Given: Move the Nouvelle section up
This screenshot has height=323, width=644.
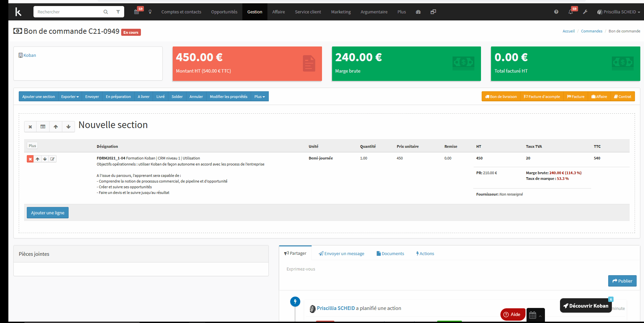Looking at the screenshot, I should point(56,127).
